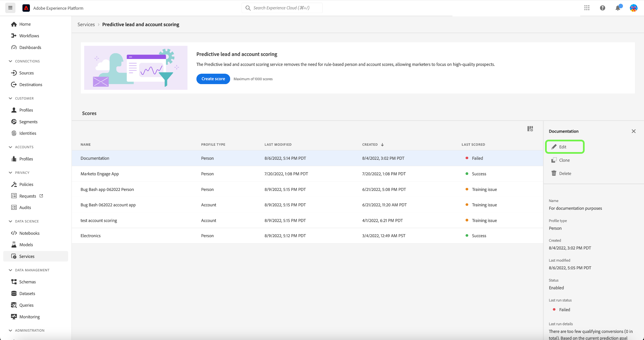Open the Requests external link icon
The image size is (644, 340).
(x=41, y=196)
